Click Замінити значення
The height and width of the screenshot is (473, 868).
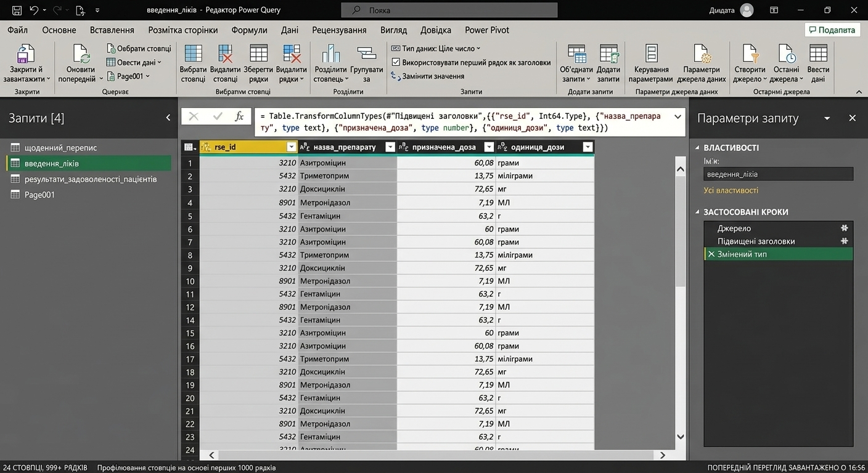pyautogui.click(x=427, y=76)
